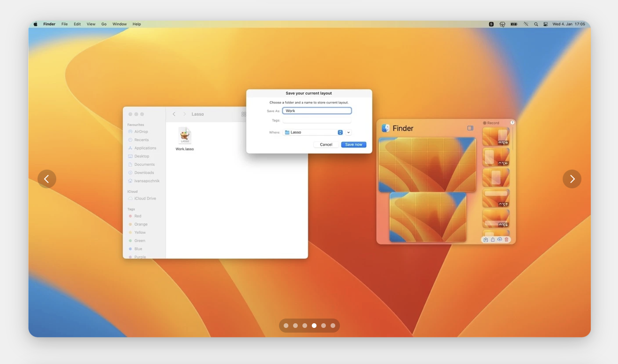Click the Setapp icon in the menu bar

[x=491, y=24]
